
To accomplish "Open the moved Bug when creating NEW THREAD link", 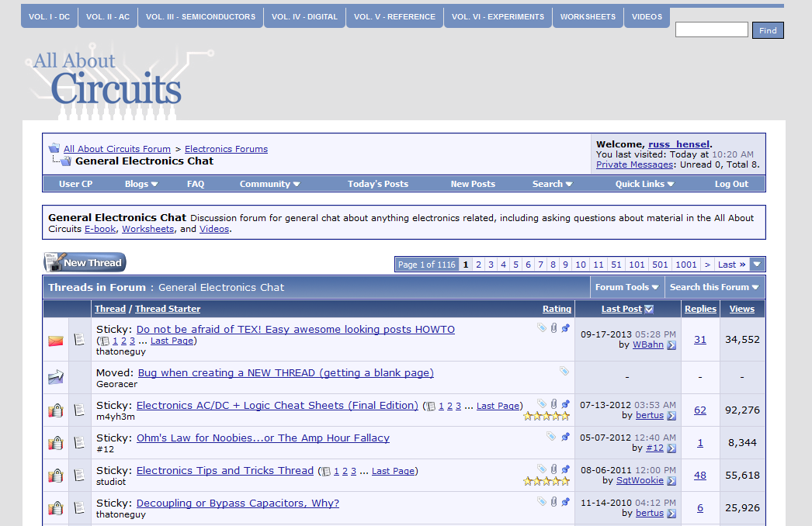I will [x=286, y=373].
